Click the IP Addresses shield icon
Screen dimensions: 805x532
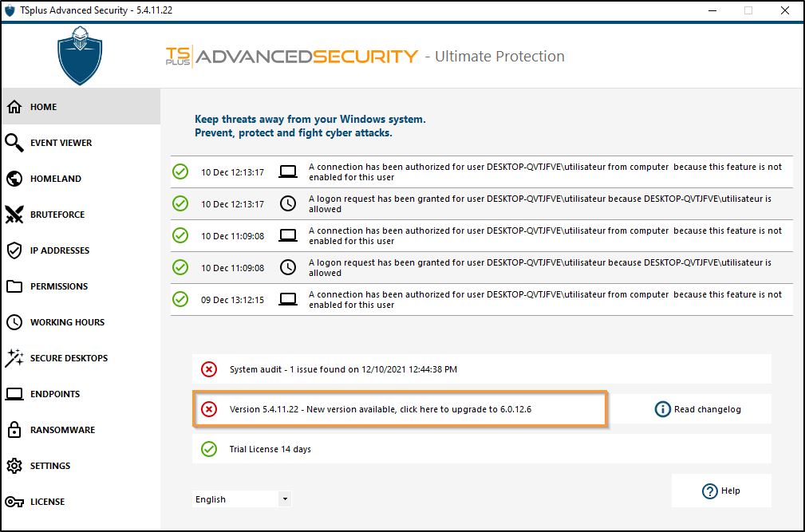click(14, 250)
